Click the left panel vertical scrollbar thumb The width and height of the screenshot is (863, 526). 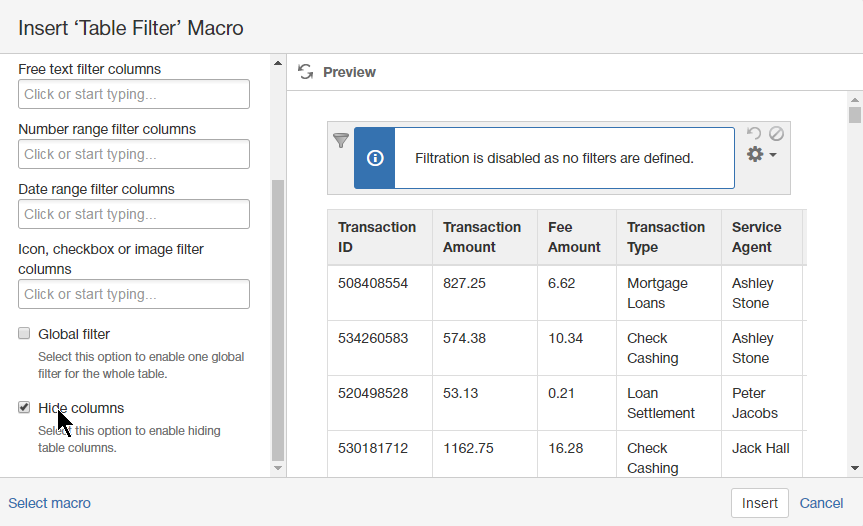coord(278,320)
